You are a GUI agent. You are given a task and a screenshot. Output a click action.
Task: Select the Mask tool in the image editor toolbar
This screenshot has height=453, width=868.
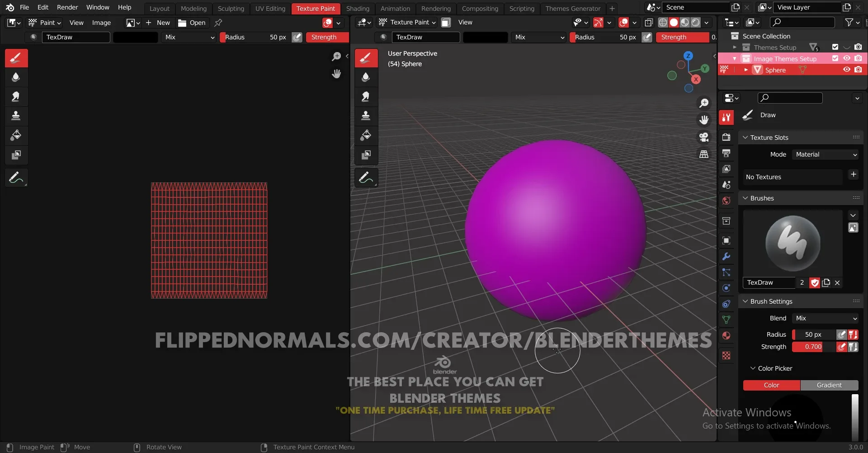click(16, 155)
